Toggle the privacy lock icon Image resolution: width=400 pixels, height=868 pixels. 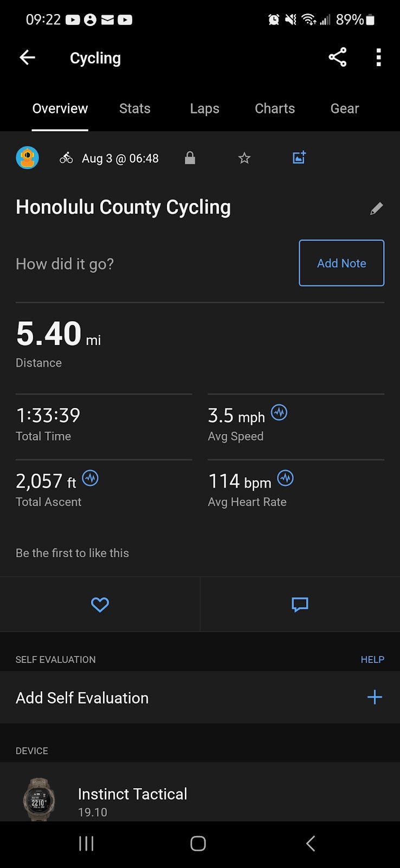[x=190, y=158]
